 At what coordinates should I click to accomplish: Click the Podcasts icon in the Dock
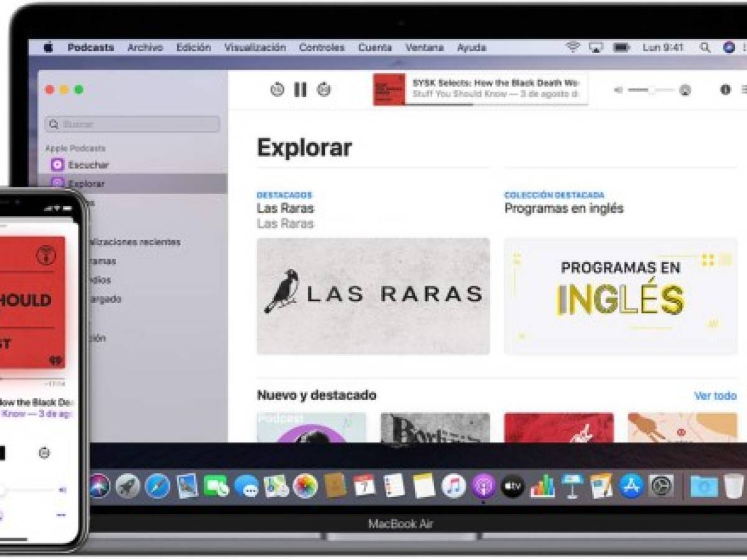484,486
